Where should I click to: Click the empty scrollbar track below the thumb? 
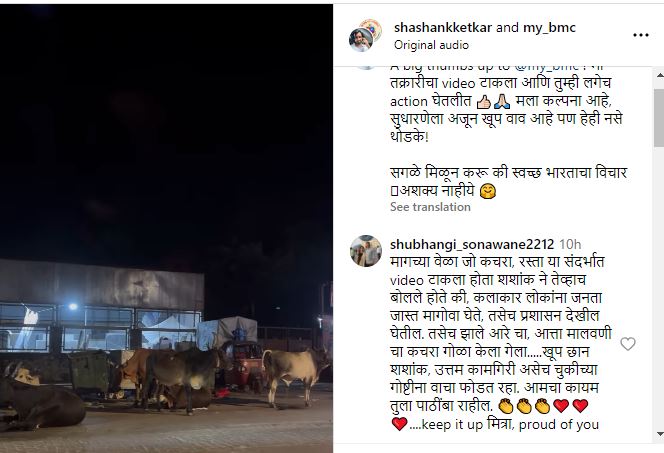(659, 288)
